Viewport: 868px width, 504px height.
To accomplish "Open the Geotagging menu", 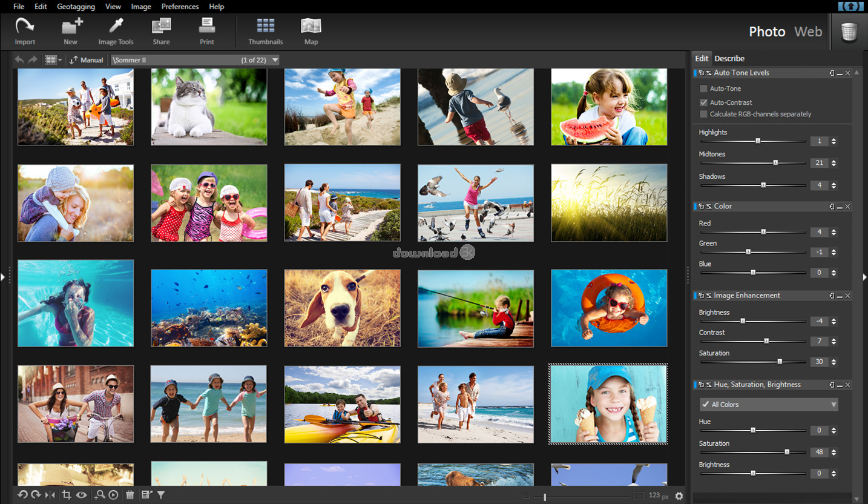I will click(76, 7).
